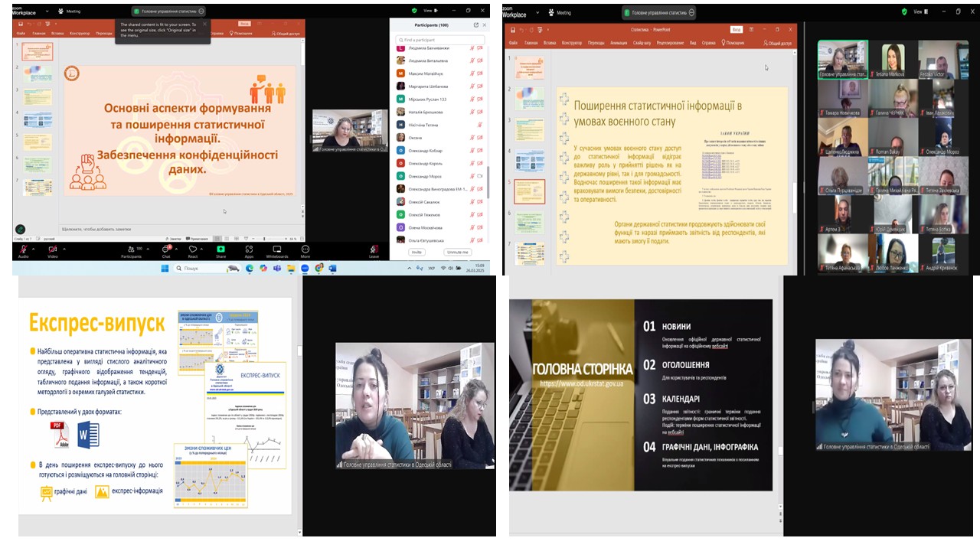Click the green Share screen button
Viewport: 980px width, 551px height.
tap(221, 250)
